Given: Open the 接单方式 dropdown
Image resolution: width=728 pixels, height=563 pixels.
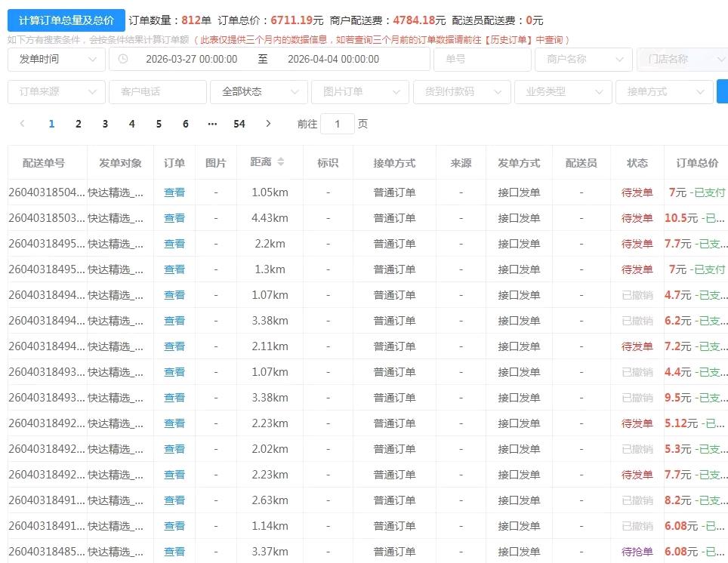Looking at the screenshot, I should click(x=663, y=91).
